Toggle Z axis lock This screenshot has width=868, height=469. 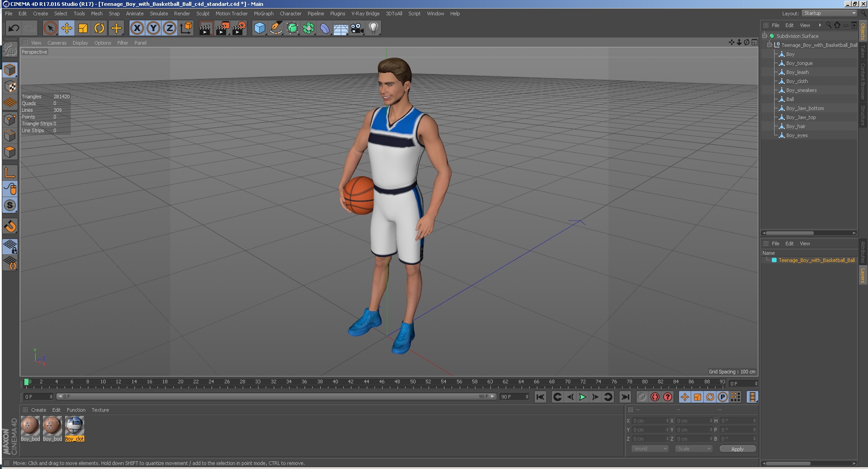click(x=170, y=28)
